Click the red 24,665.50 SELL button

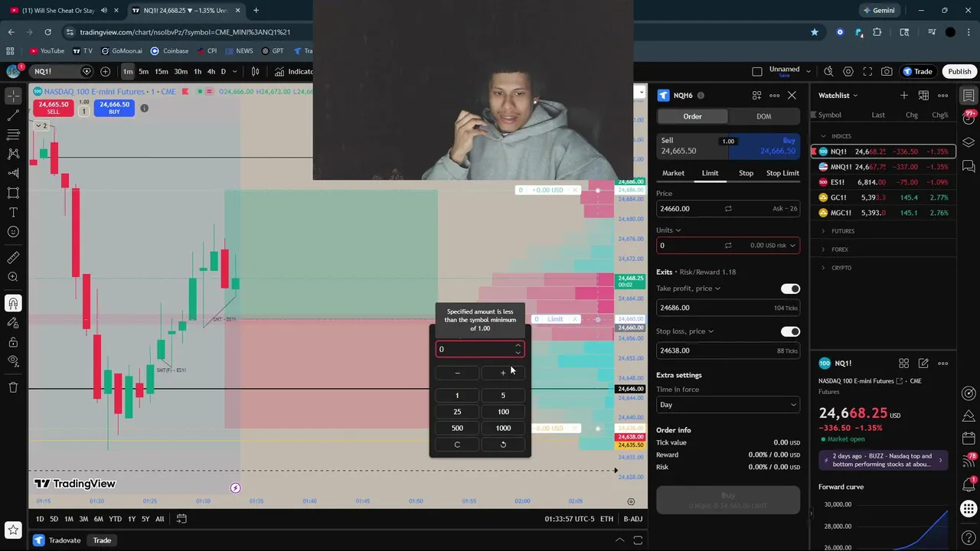53,108
